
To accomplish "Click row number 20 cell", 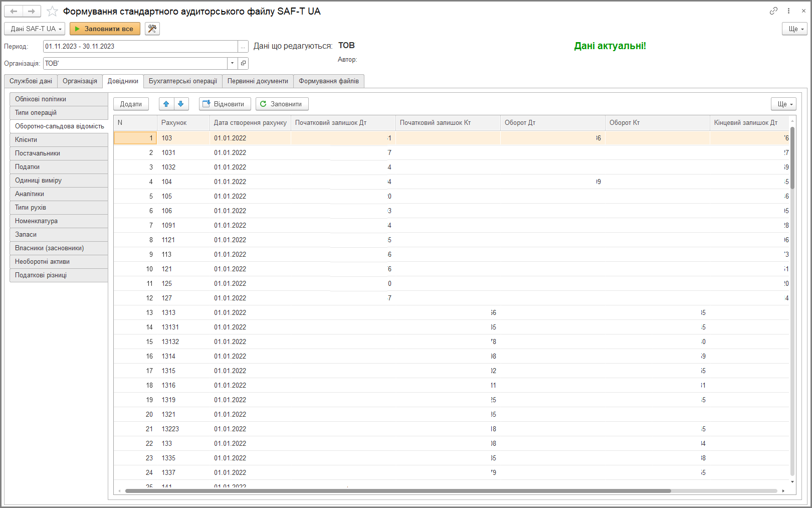I will [x=135, y=414].
